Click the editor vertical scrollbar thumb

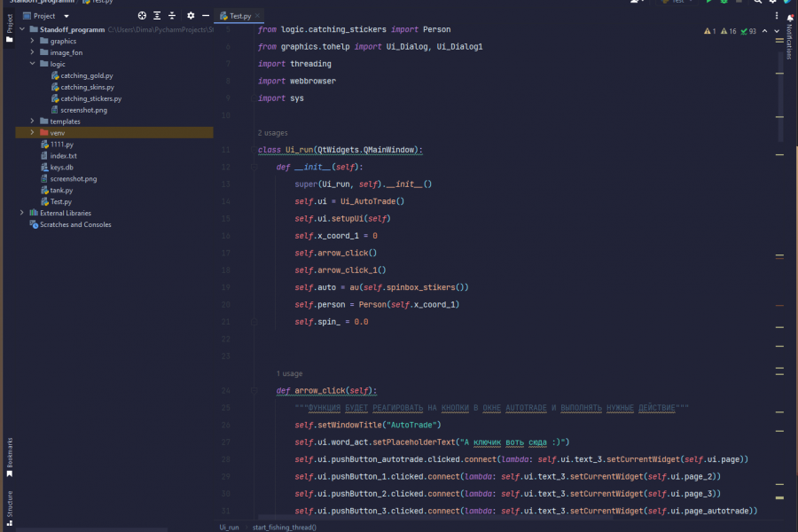coord(780,97)
